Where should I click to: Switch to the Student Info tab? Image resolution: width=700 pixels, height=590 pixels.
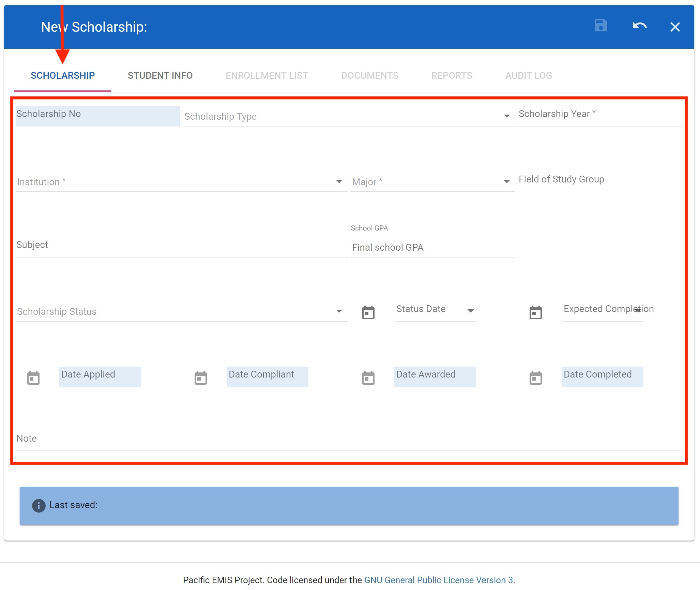160,75
